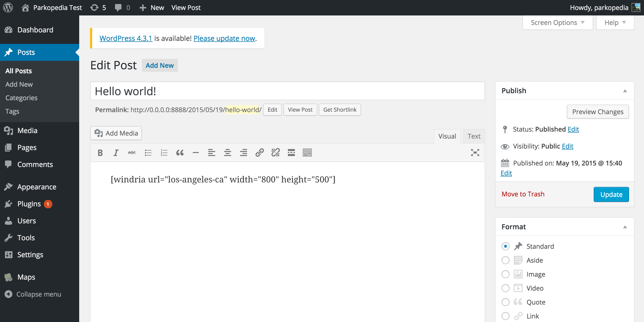644x322 pixels.
Task: Insert a numbered list
Action: [x=164, y=153]
